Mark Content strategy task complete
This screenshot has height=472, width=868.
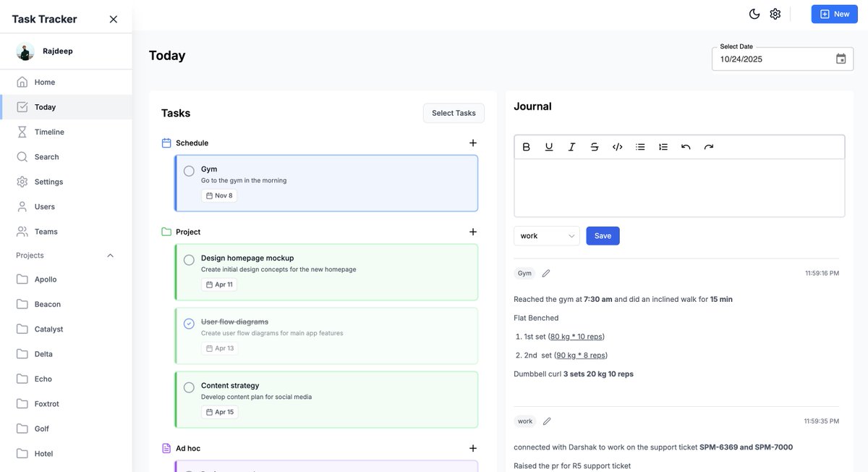(189, 387)
